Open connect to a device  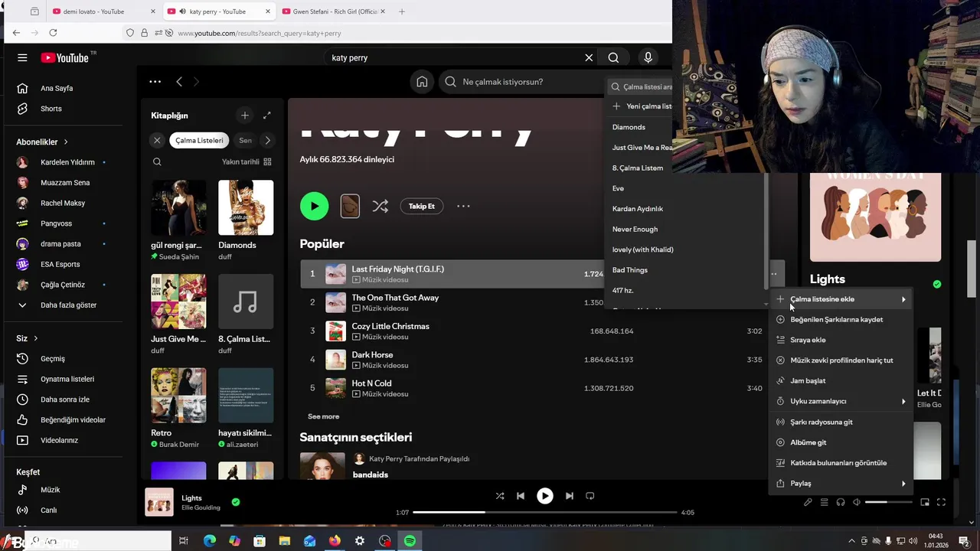point(841,502)
